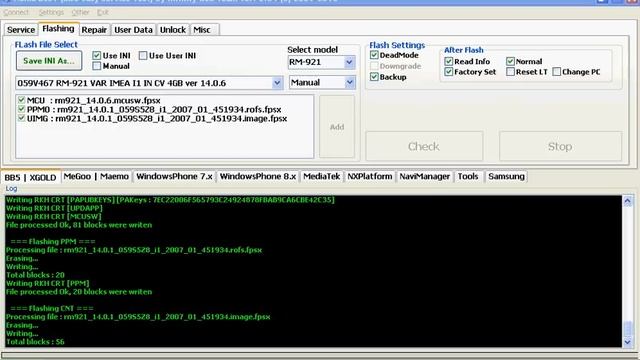Image resolution: width=640 pixels, height=360 pixels.
Task: Click the Save INI As button
Action: (x=49, y=61)
